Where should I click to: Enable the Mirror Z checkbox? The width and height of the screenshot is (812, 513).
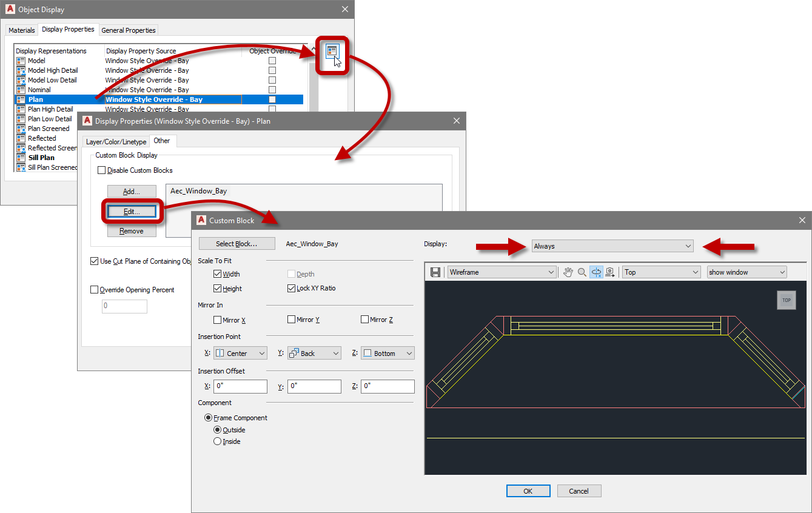point(364,320)
